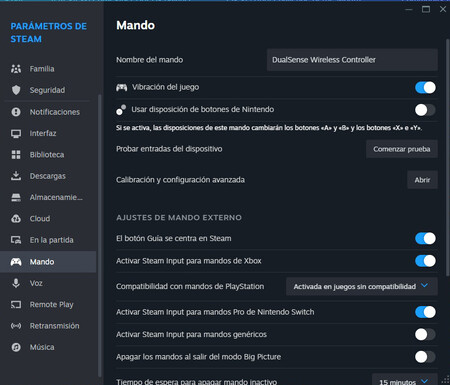Toggle Steam Input para mandos Pro de Nintendo Switch

[x=425, y=312]
